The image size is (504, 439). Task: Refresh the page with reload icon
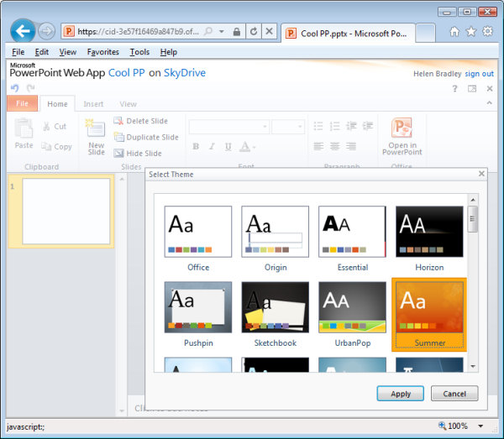(254, 31)
